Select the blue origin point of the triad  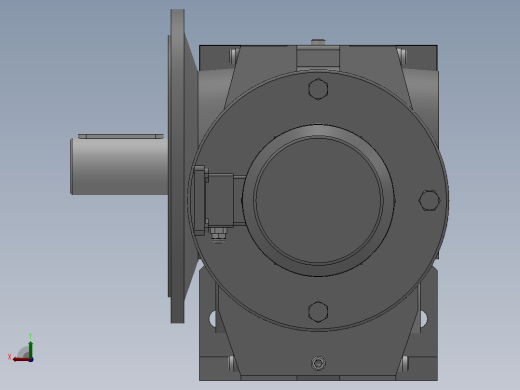pos(31,360)
